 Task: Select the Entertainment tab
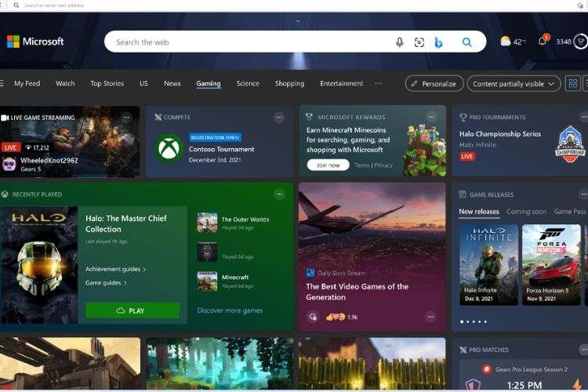pos(342,83)
